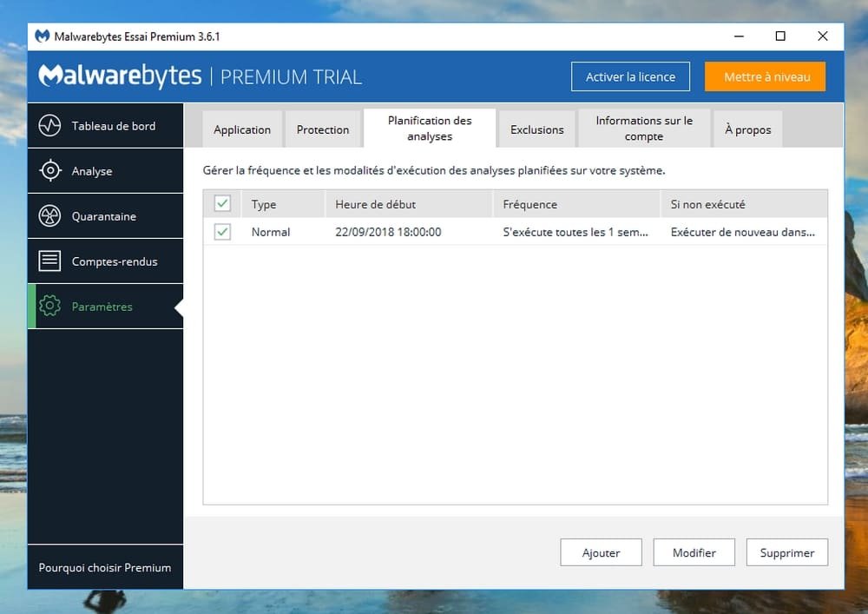The width and height of the screenshot is (868, 614).
Task: Select the Planification des analyses tab
Action: click(430, 129)
